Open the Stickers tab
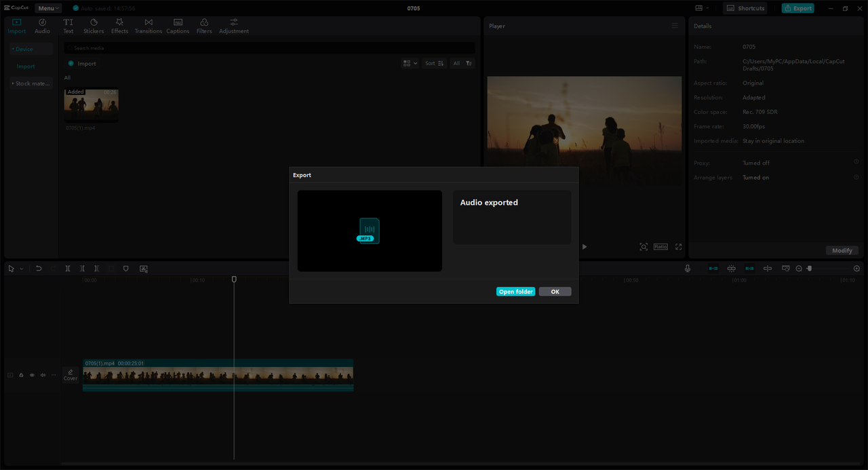 point(94,26)
